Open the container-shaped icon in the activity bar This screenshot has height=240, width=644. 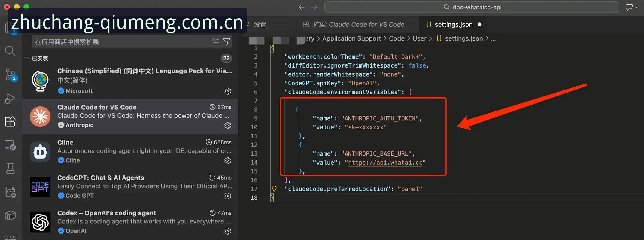pyautogui.click(x=10, y=215)
